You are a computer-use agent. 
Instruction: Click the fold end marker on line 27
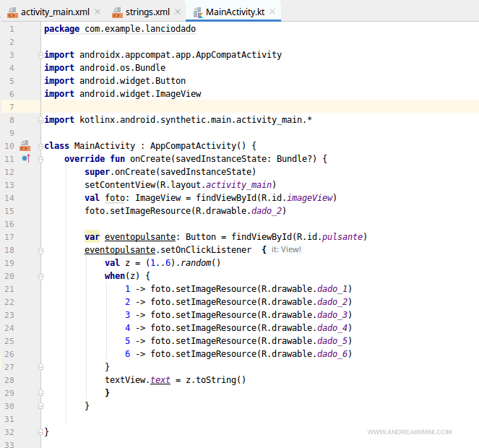tap(40, 367)
